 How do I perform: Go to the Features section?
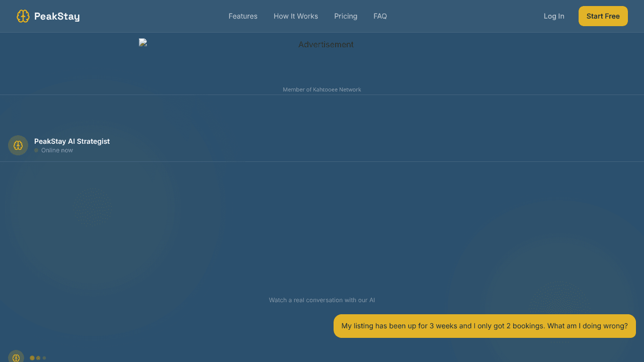point(243,16)
